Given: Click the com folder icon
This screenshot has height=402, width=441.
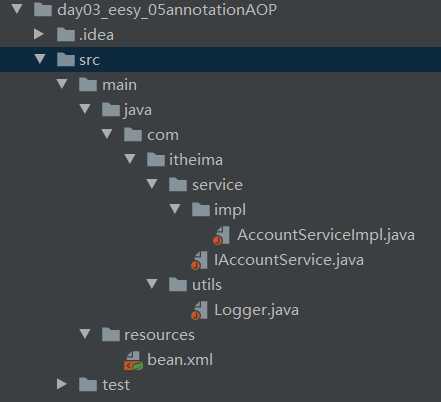Looking at the screenshot, I should pyautogui.click(x=133, y=134).
